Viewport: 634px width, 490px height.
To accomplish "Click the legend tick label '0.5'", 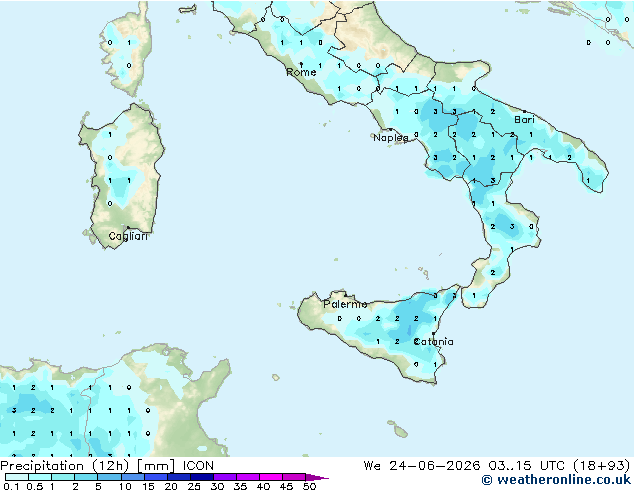I will (x=34, y=486).
